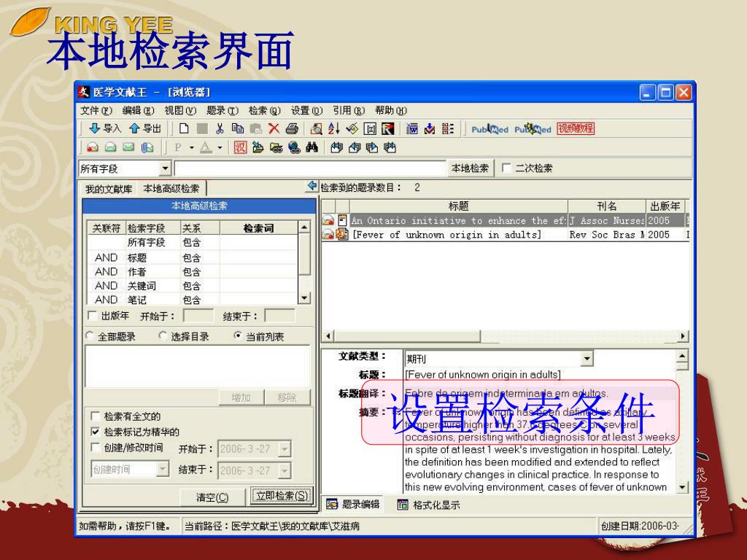
Task: Switch to 格式化显示 tab
Action: pos(429,505)
